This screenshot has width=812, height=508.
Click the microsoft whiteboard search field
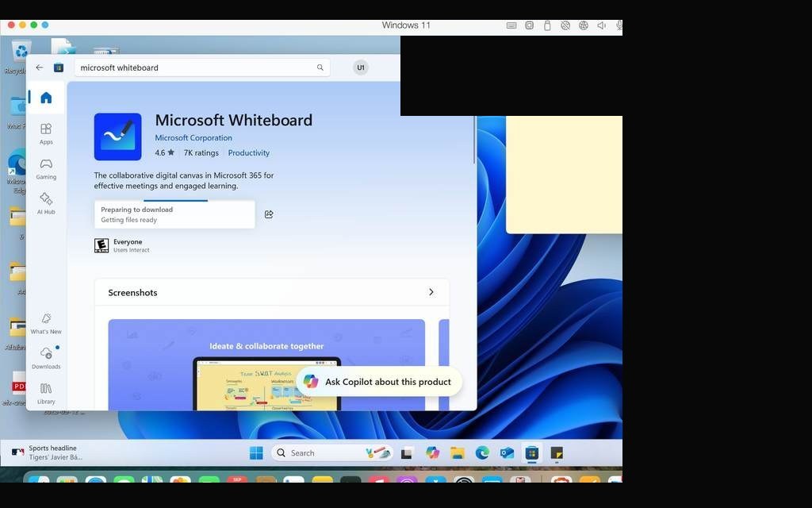(x=202, y=67)
